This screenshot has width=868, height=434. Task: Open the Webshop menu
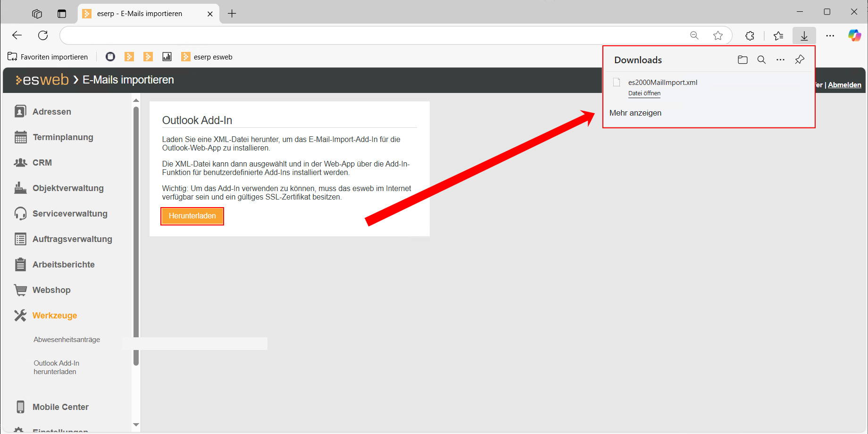[x=51, y=290]
